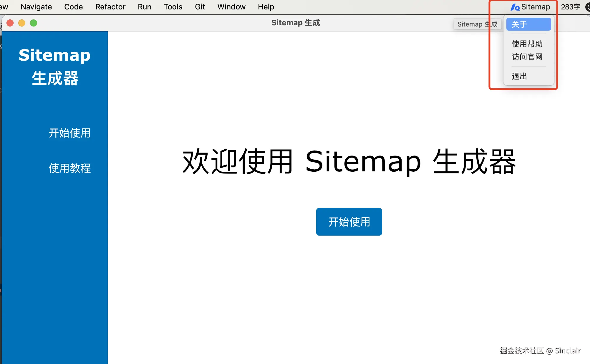Click the Sitemap tray icon in menu bar
The height and width of the screenshot is (364, 590).
coord(530,7)
